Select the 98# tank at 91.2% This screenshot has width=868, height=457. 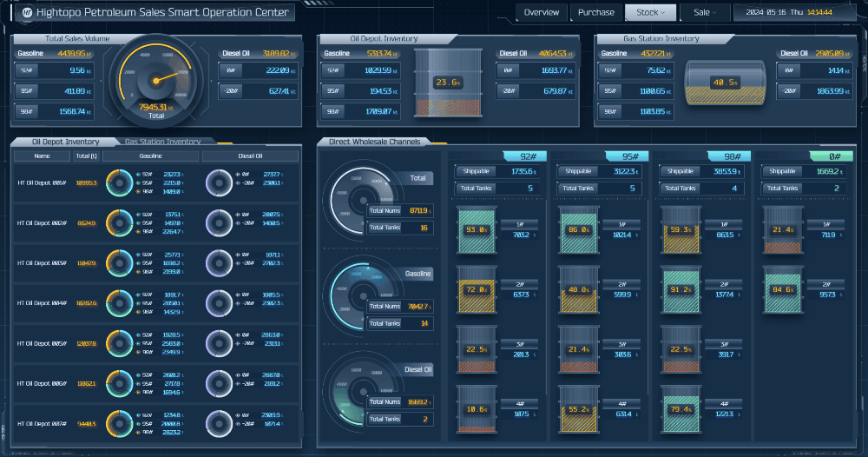coord(681,289)
